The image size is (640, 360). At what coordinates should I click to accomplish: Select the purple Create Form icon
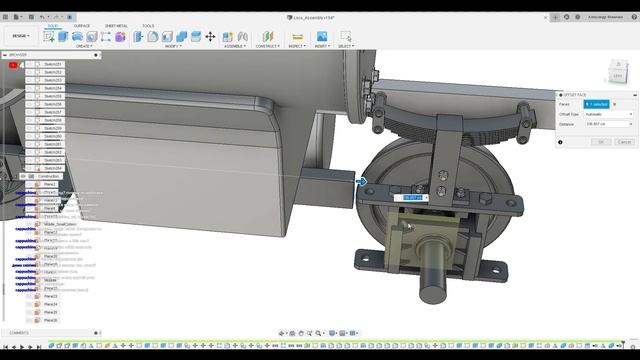120,37
